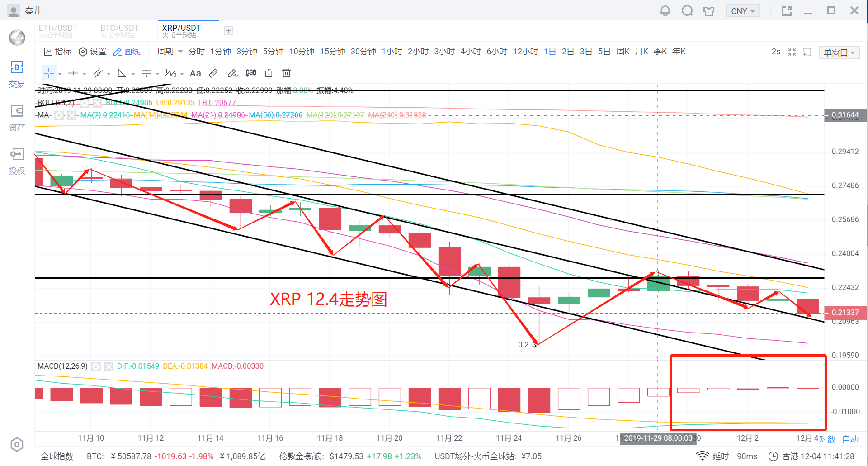Click the candlestick style icon
The image size is (868, 466).
(251, 73)
